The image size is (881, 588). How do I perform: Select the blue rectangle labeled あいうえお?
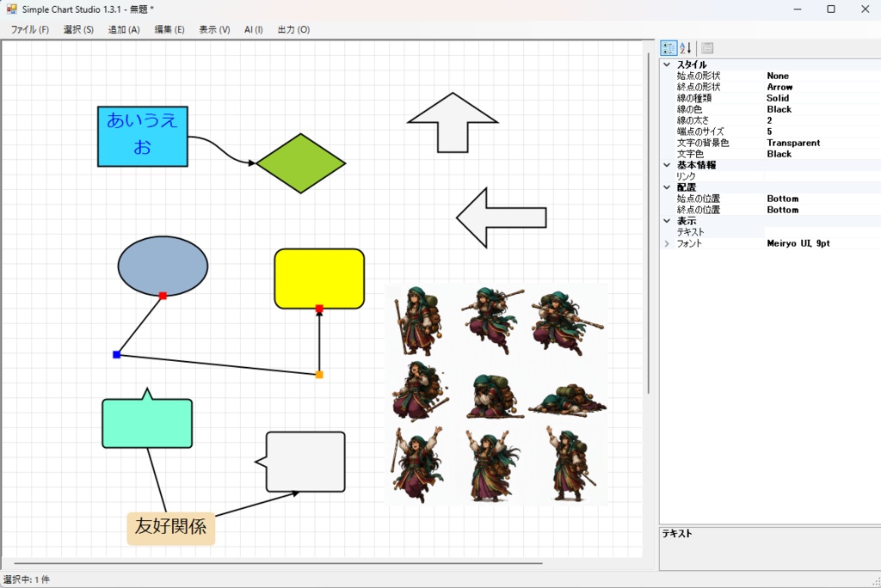click(143, 137)
